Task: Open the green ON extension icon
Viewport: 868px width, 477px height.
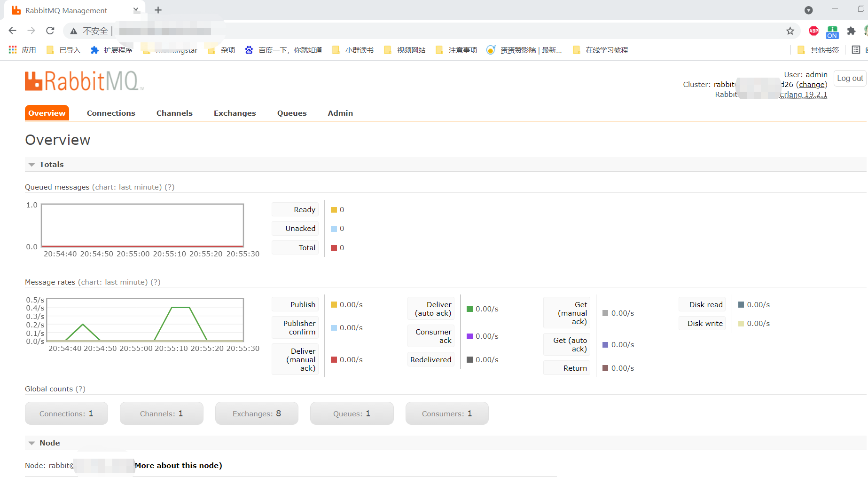Action: tap(832, 32)
